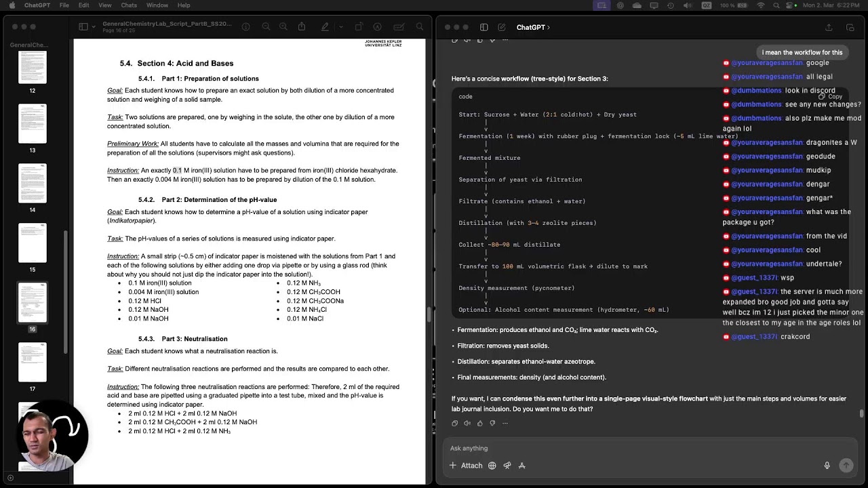Viewport: 868px width, 488px height.
Task: Show document info in Preview toolbar
Action: pos(246,27)
